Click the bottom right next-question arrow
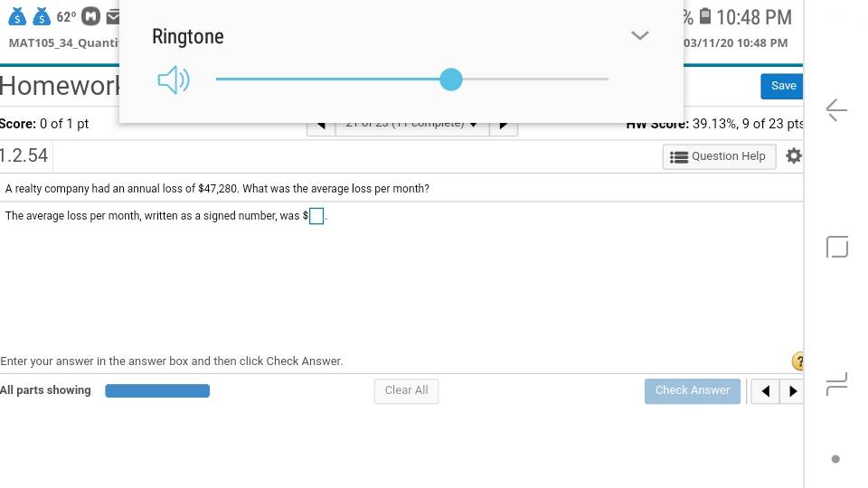868x488 pixels. point(792,391)
